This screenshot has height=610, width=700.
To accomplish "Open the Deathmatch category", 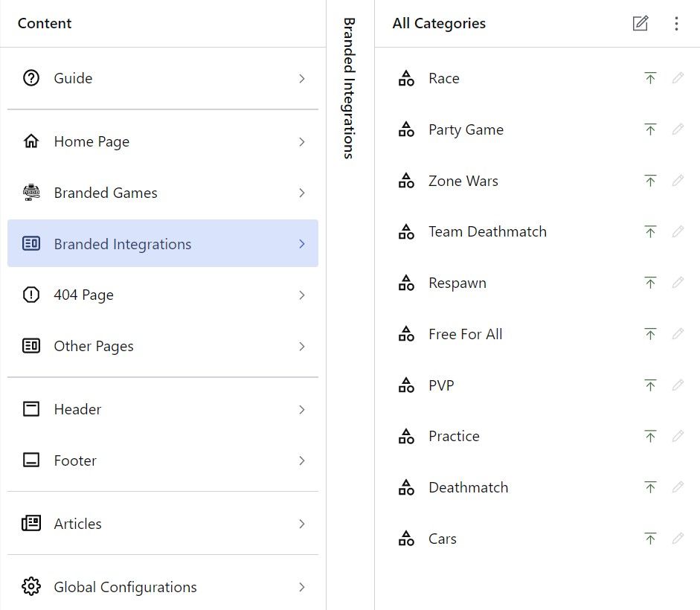I will [468, 488].
